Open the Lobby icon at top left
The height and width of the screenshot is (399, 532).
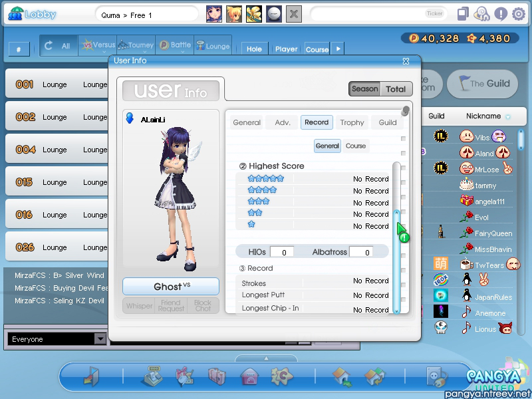coord(15,14)
